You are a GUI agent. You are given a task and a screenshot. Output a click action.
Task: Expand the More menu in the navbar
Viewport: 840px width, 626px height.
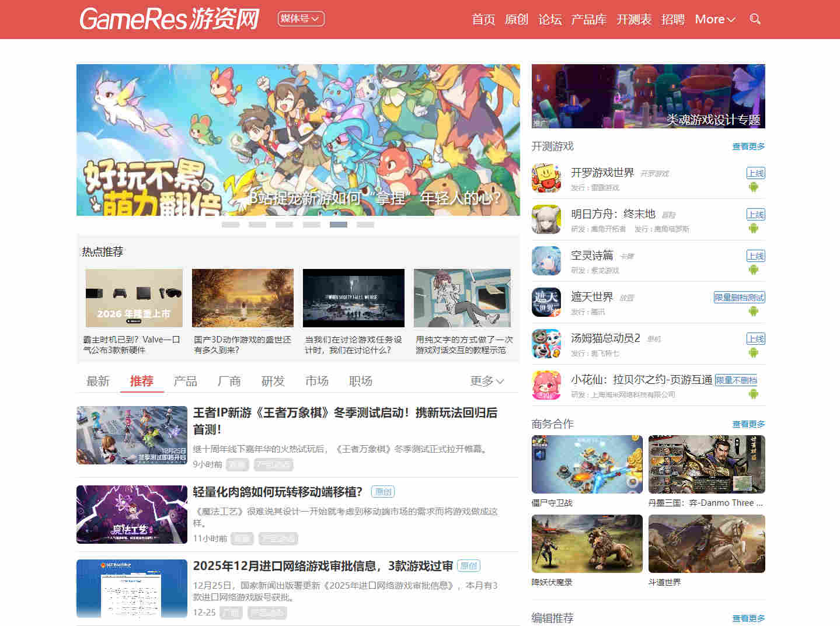pyautogui.click(x=714, y=19)
